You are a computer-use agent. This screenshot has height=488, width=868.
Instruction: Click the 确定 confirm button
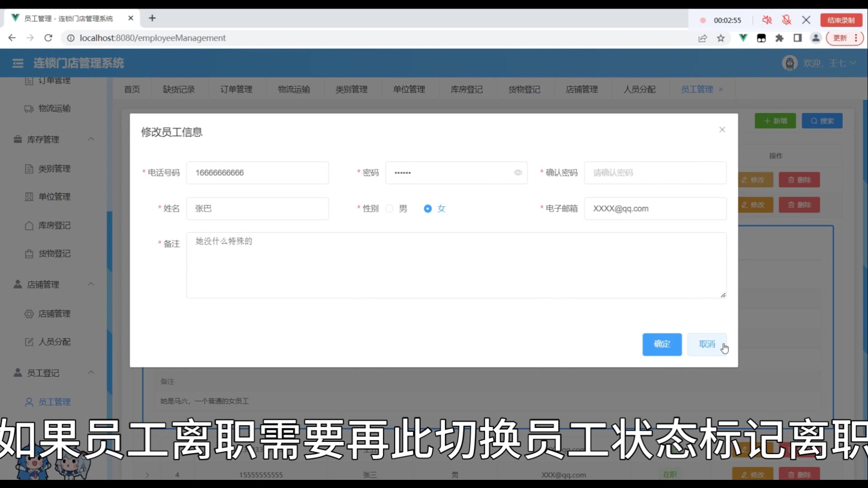(662, 344)
